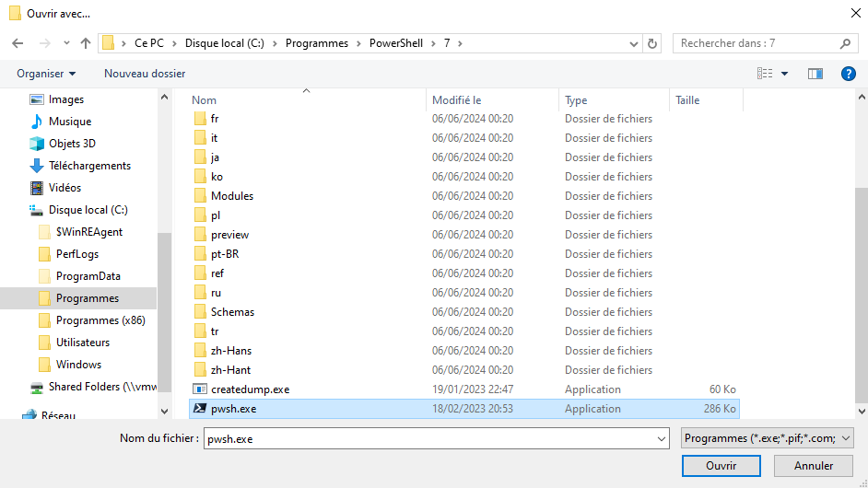Screen dimensions: 868x488
Task: Select the createdump.exe application icon
Action: (x=200, y=389)
